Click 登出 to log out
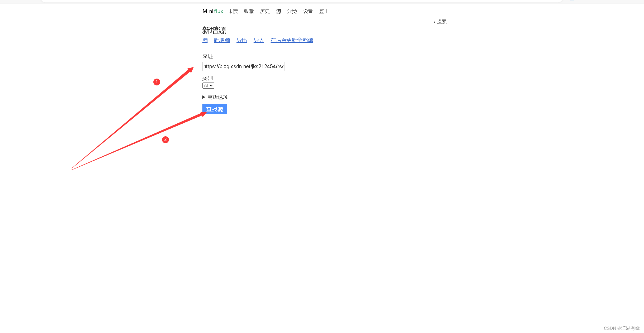Screen dimensions: 644x333 [324, 11]
